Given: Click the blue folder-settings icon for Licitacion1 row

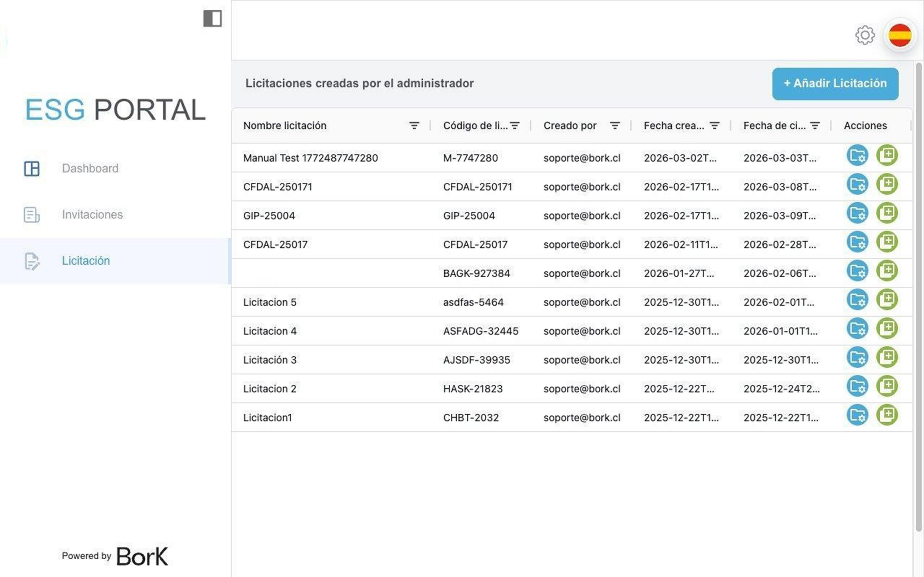Looking at the screenshot, I should tap(857, 415).
